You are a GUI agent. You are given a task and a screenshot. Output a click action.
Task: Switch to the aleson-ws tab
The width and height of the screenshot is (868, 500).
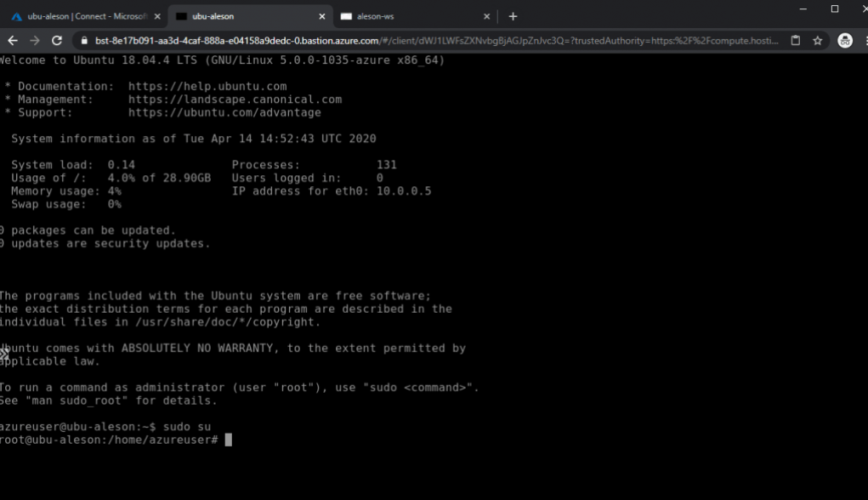click(x=415, y=17)
